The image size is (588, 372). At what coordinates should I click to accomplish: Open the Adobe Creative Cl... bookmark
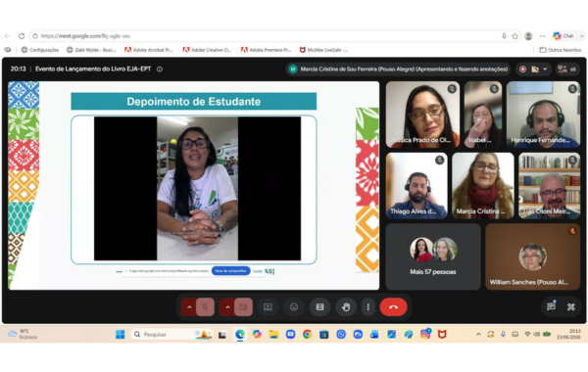click(207, 50)
